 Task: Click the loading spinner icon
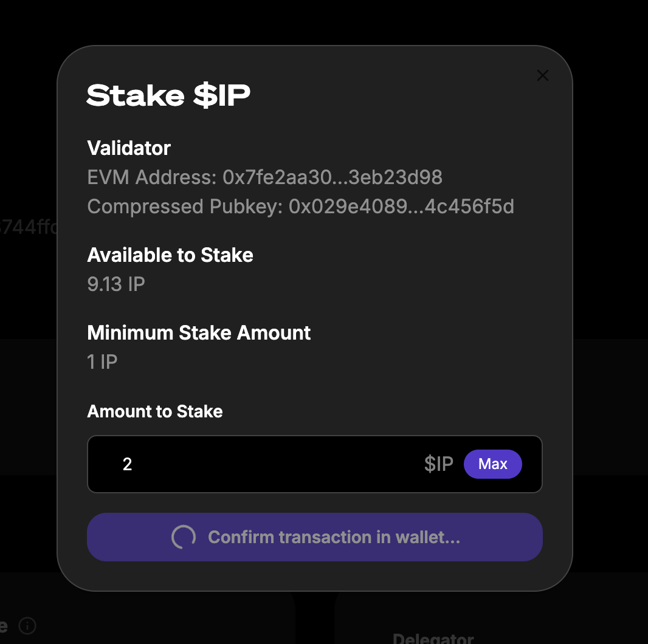184,537
